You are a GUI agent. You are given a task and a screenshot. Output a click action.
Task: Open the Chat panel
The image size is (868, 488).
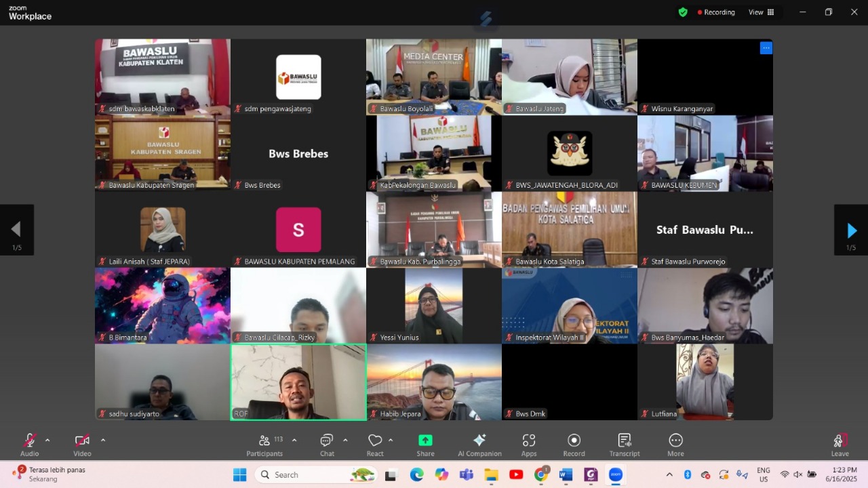pyautogui.click(x=327, y=445)
